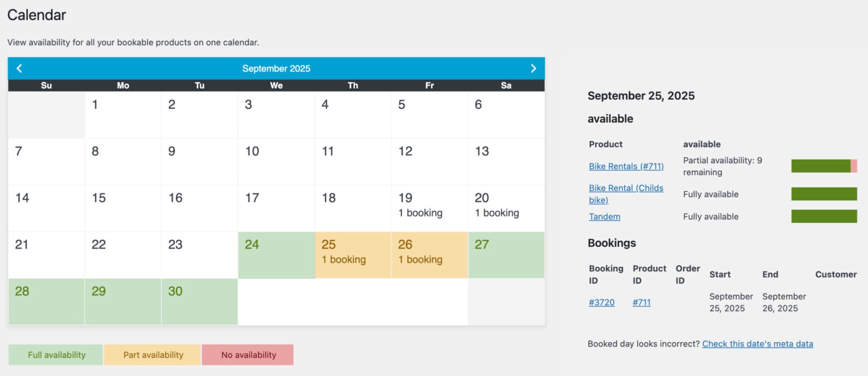This screenshot has width=868, height=376.
Task: Select September 23 on the calendar
Action: point(199,255)
